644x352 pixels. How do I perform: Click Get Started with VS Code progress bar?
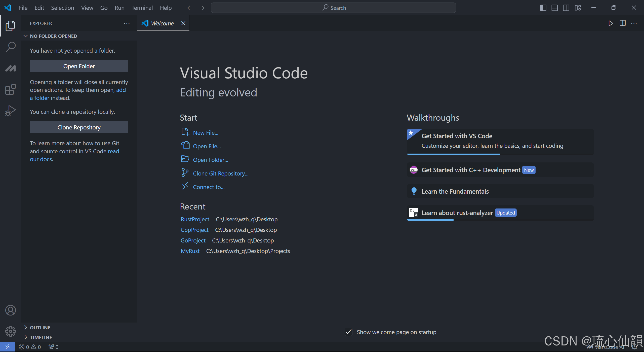tap(453, 154)
